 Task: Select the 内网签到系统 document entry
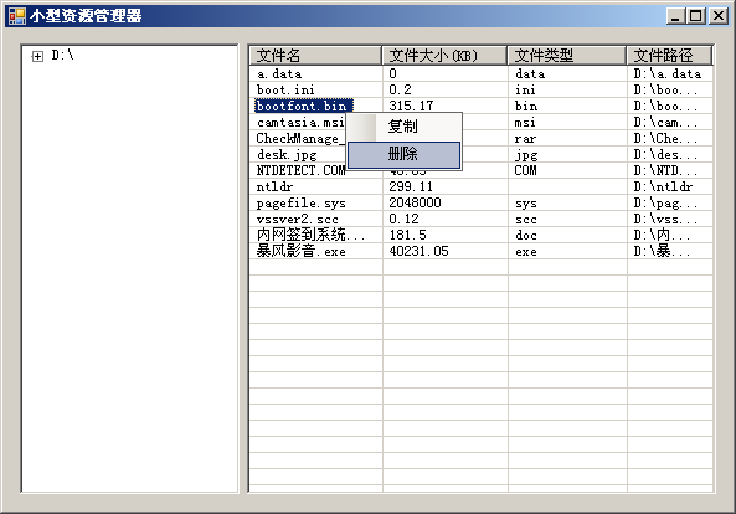click(310, 235)
